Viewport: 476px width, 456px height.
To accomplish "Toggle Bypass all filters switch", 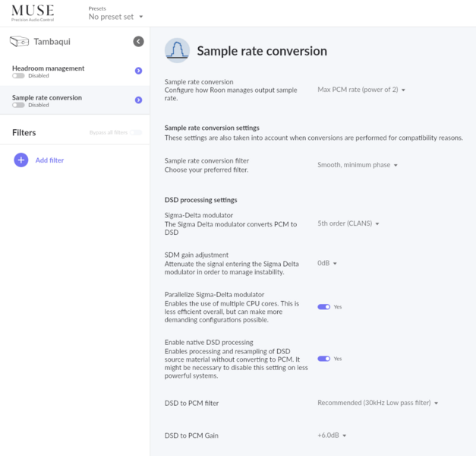I will point(136,132).
